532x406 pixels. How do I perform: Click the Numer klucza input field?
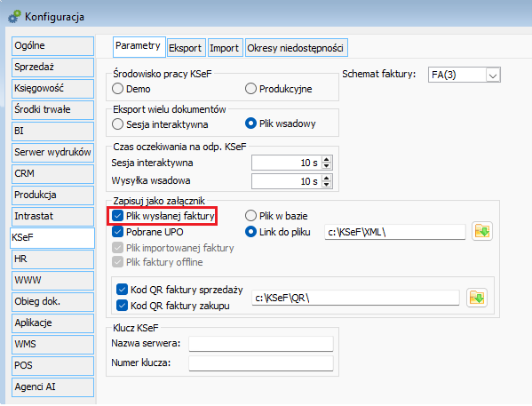(x=261, y=363)
